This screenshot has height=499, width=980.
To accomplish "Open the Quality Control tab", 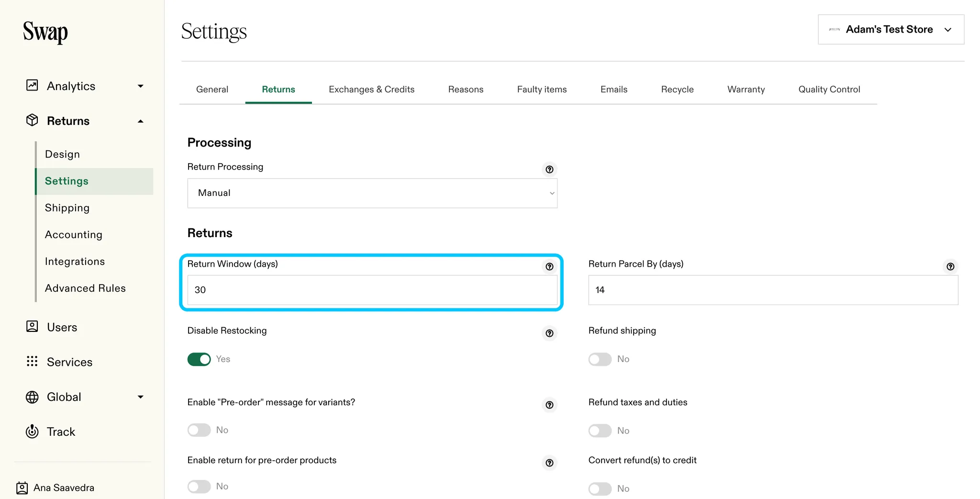I will click(x=829, y=90).
